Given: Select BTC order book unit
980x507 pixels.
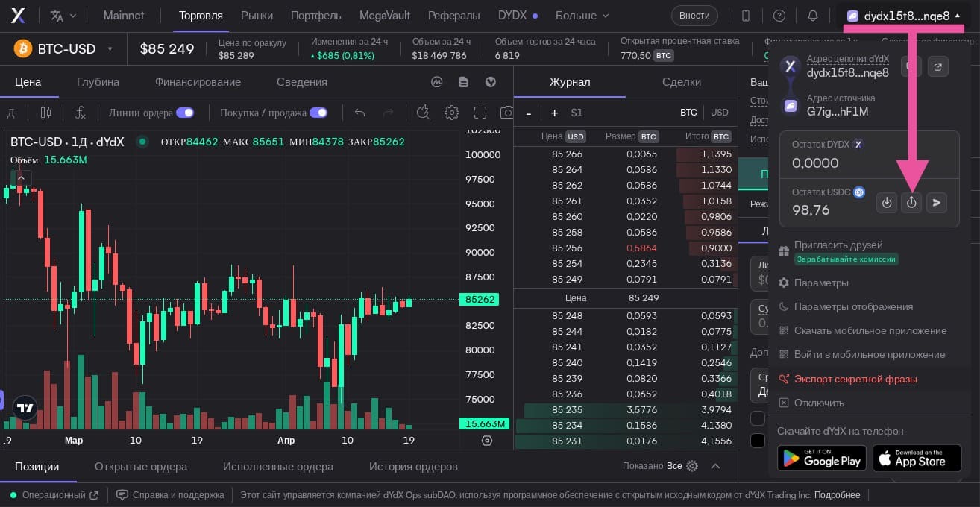Looking at the screenshot, I should point(688,113).
